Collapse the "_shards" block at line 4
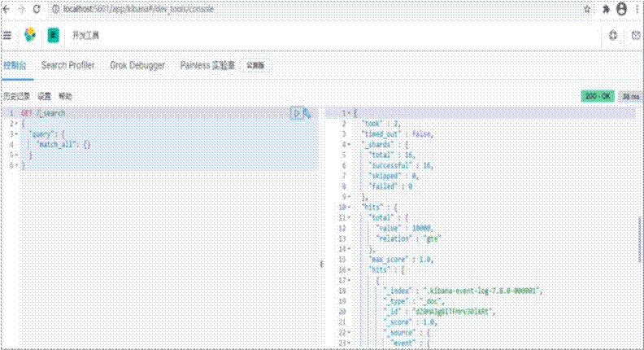 (350, 144)
